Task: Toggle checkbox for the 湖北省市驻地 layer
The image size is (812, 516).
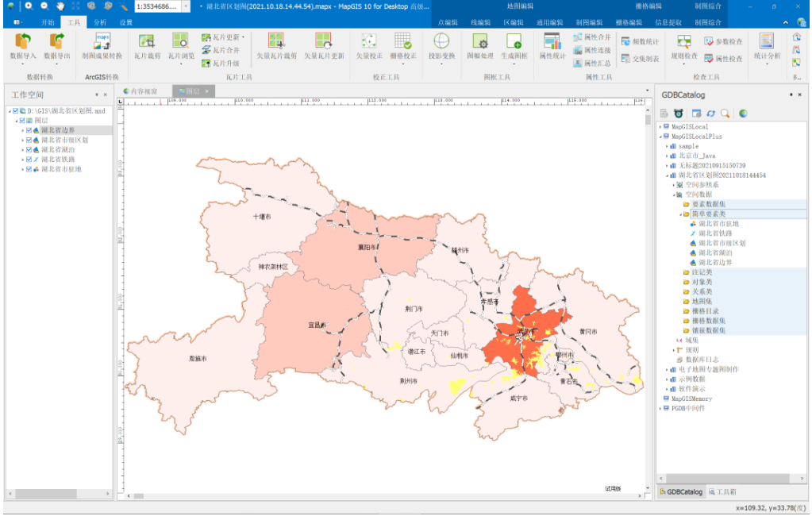Action: click(29, 169)
